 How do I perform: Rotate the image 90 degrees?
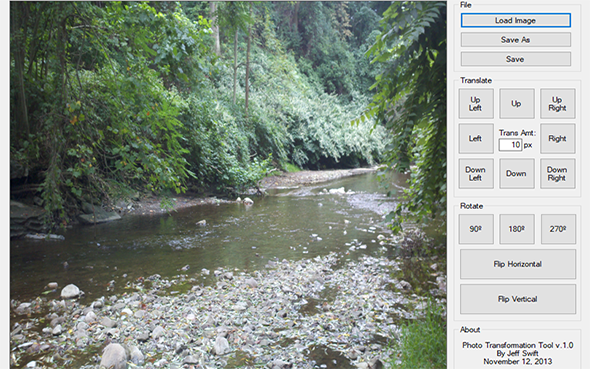point(476,229)
